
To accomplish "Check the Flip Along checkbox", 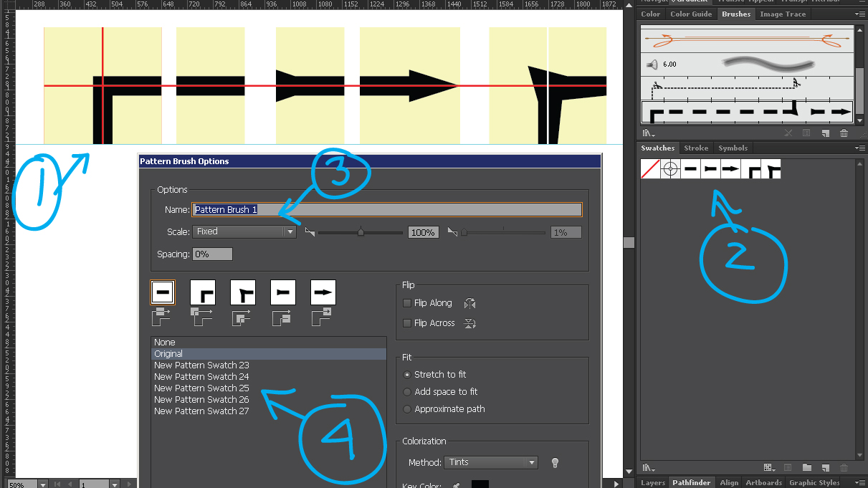I will pyautogui.click(x=407, y=303).
